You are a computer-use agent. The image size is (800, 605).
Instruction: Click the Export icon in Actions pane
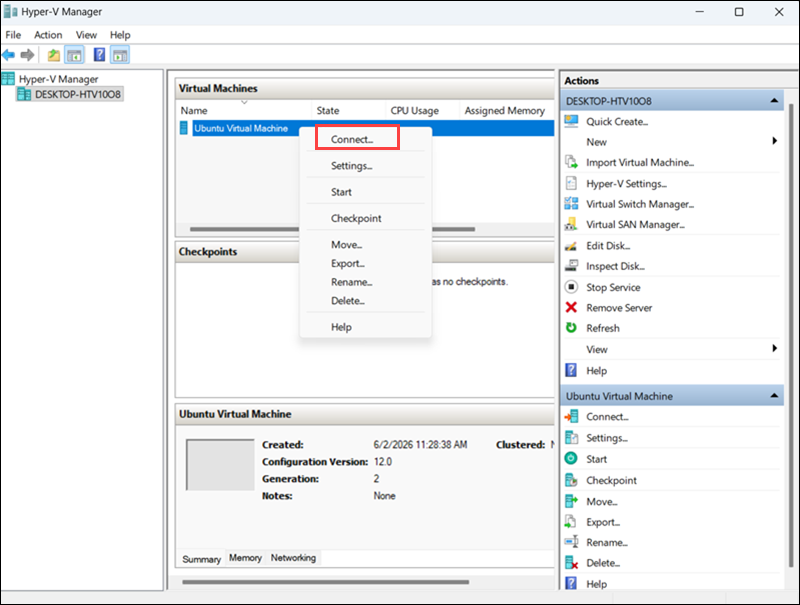(571, 522)
